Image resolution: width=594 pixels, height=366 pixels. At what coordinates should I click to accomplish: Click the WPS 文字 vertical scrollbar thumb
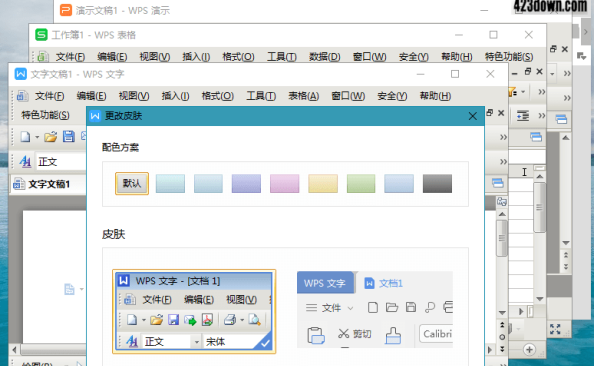tap(502, 238)
